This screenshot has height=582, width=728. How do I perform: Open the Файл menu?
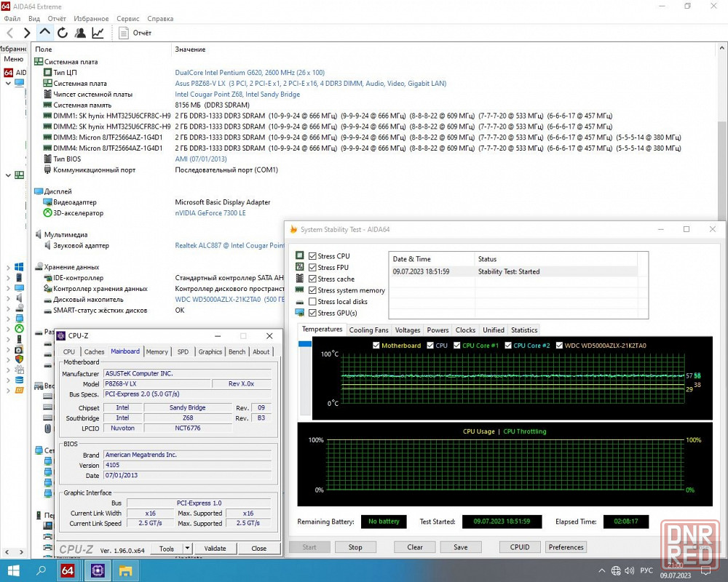(12, 19)
